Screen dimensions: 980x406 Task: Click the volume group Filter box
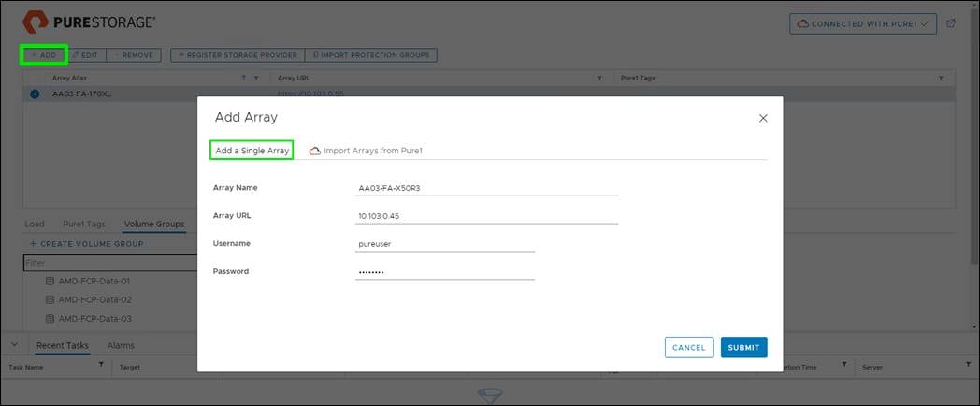click(110, 264)
